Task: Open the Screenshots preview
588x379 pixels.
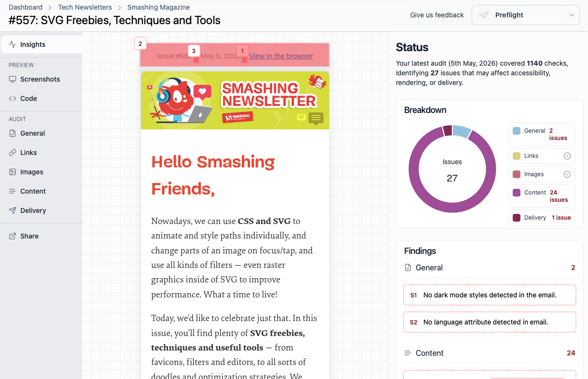Action: click(x=41, y=79)
